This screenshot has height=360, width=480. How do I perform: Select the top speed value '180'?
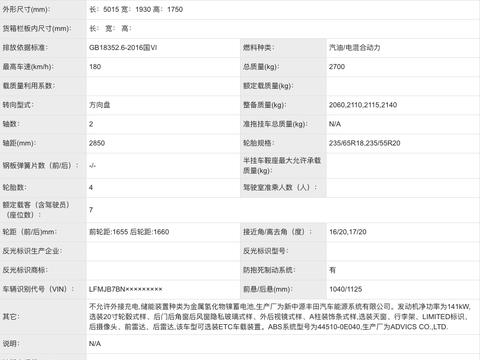point(95,67)
